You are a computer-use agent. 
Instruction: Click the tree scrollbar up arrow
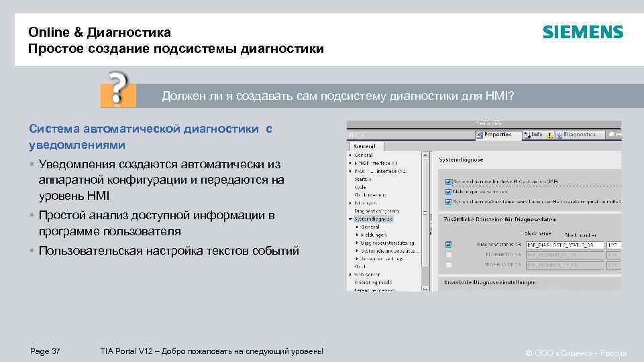click(425, 156)
